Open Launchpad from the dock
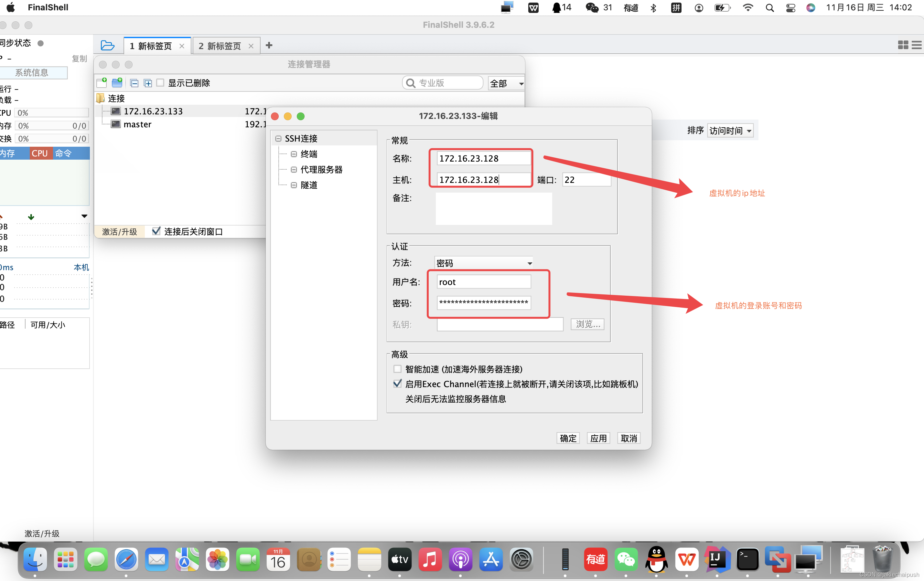The height and width of the screenshot is (581, 924). tap(65, 560)
